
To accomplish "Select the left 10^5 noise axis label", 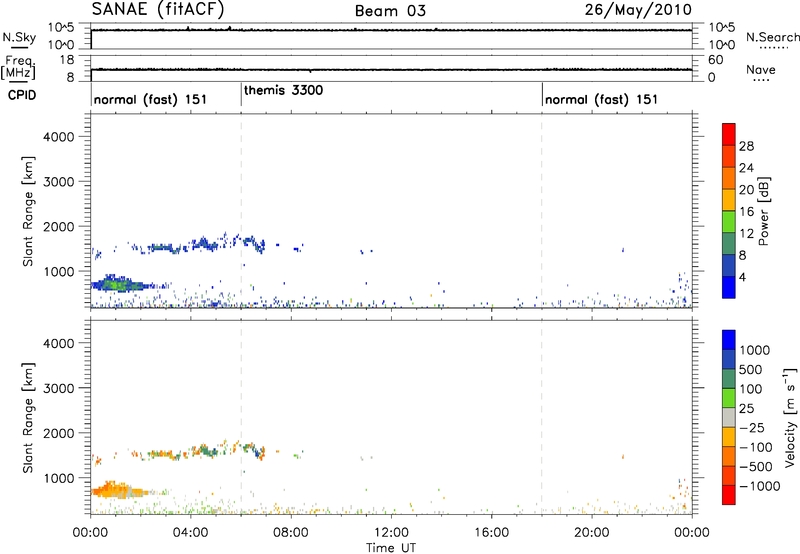I will coord(61,27).
